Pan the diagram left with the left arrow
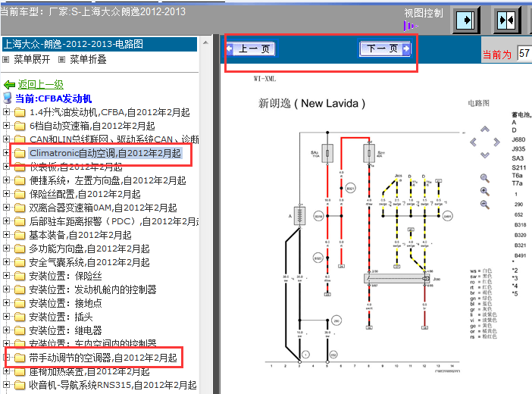The width and height of the screenshot is (532, 394). [x=473, y=142]
